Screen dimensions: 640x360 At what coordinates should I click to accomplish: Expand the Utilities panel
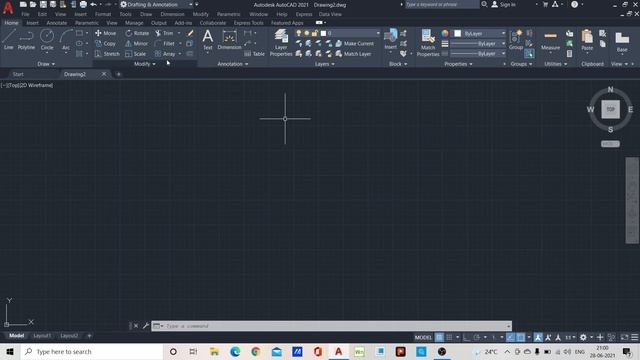556,64
